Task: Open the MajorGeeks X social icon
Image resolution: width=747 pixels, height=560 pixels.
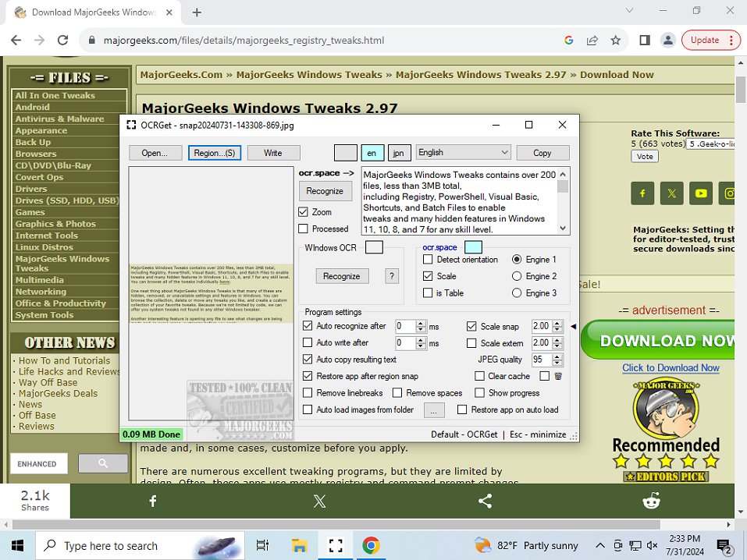Action: [672, 193]
